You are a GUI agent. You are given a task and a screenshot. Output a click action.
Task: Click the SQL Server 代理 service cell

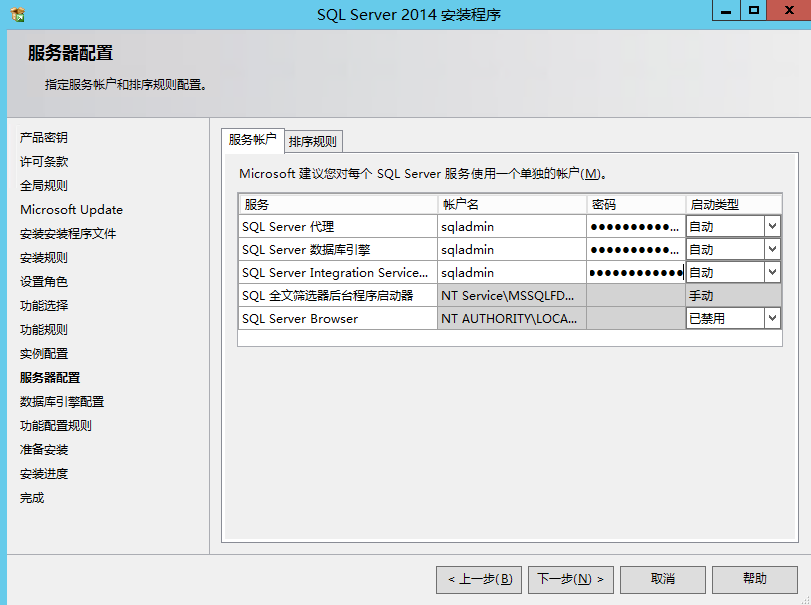pos(338,226)
